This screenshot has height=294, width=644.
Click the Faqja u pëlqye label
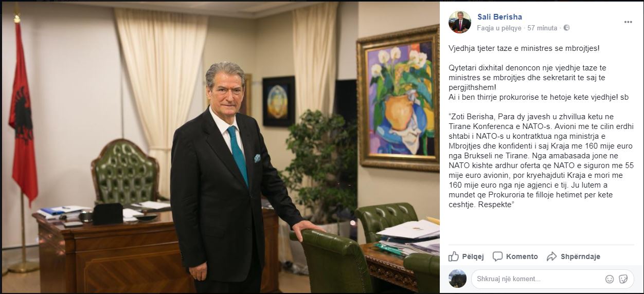pos(499,28)
